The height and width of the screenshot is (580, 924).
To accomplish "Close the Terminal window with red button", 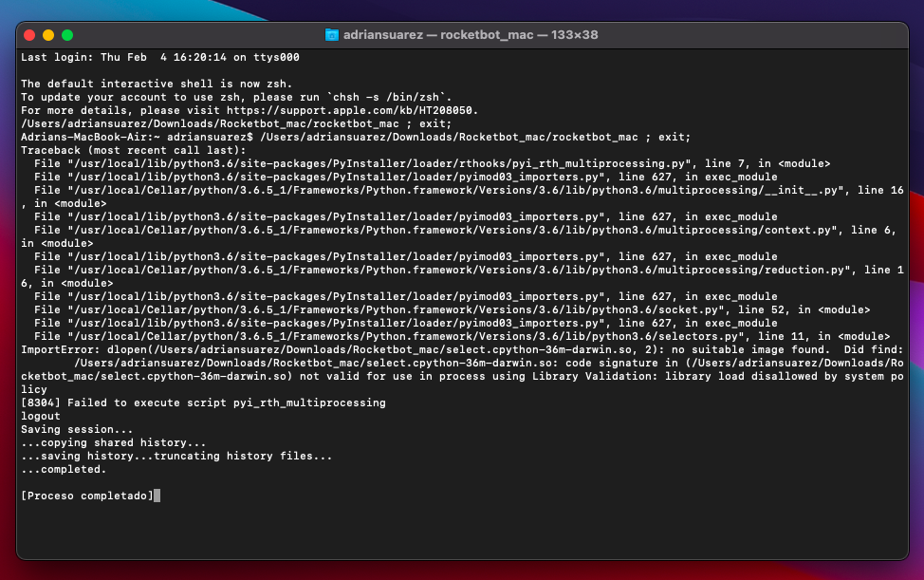I will tap(29, 35).
